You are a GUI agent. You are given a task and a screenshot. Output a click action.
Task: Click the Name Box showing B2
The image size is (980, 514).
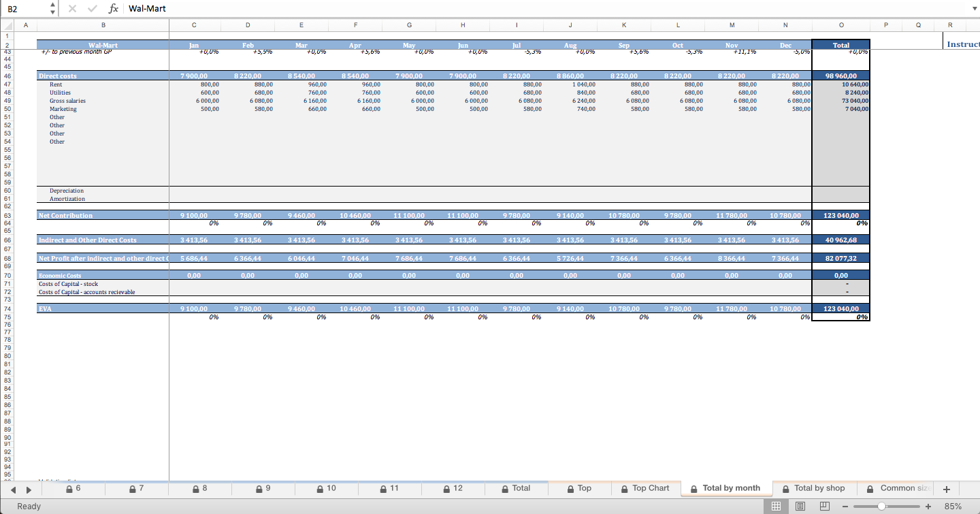point(25,8)
